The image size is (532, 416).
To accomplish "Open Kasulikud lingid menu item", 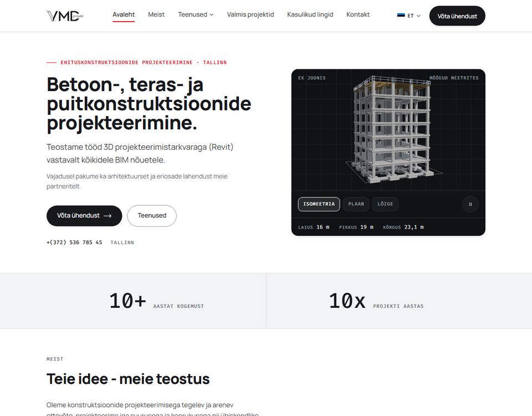I will click(310, 14).
